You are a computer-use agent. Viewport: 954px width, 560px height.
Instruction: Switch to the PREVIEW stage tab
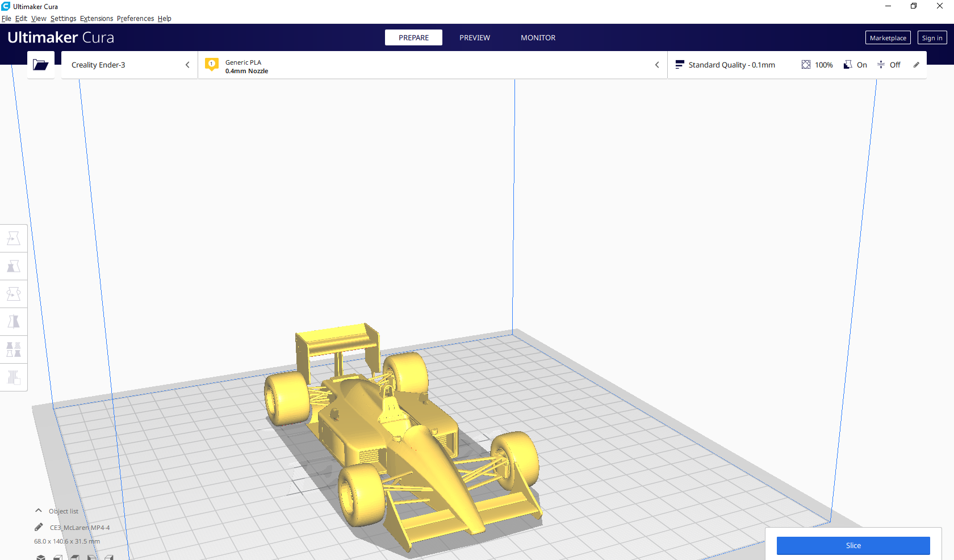pos(475,37)
